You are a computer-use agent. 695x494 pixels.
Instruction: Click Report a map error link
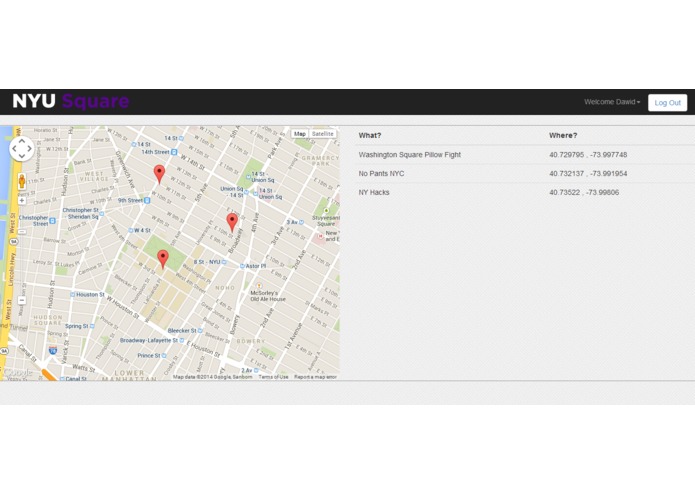[315, 377]
